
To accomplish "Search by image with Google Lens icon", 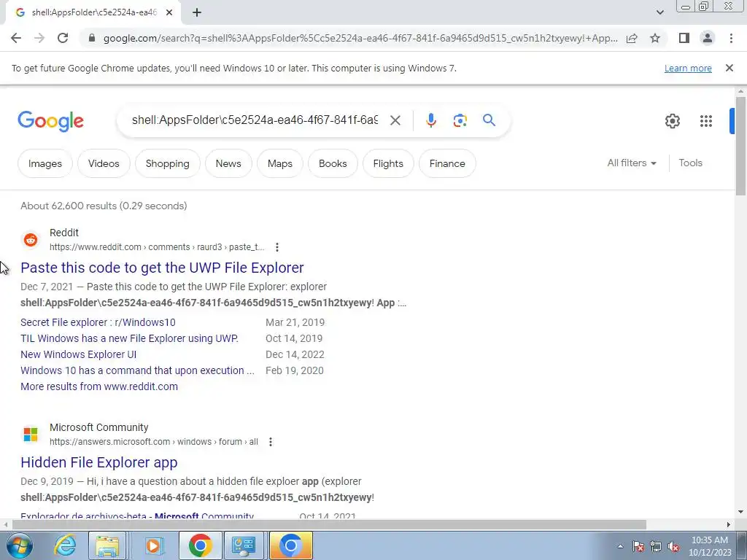I will pos(460,120).
